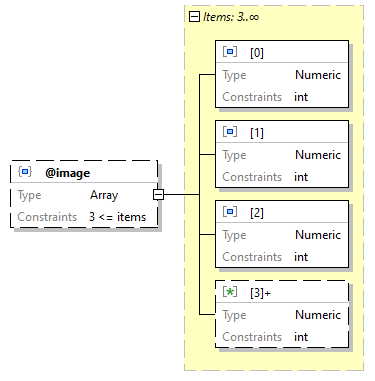The height and width of the screenshot is (381, 375).
Task: Collapse the Items: 3..∞ group
Action: coord(194,16)
